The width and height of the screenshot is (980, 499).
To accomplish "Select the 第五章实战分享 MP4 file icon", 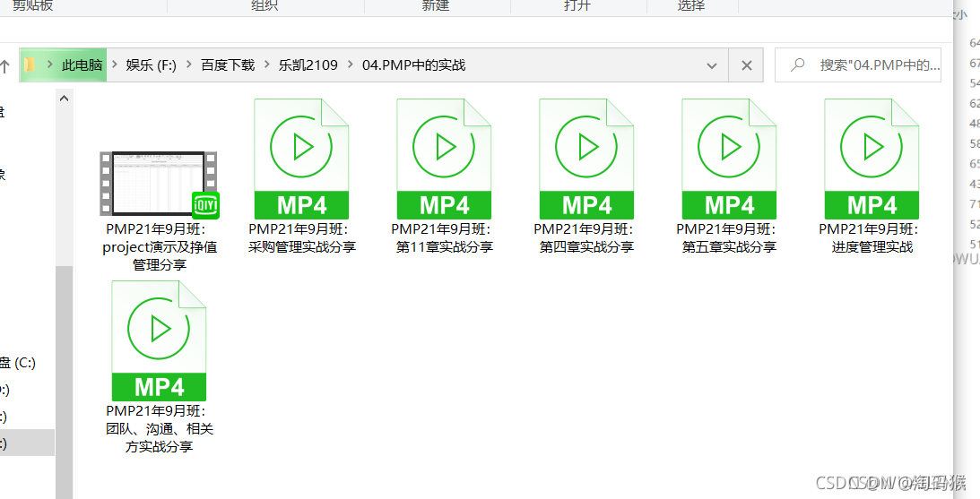I will (729, 159).
